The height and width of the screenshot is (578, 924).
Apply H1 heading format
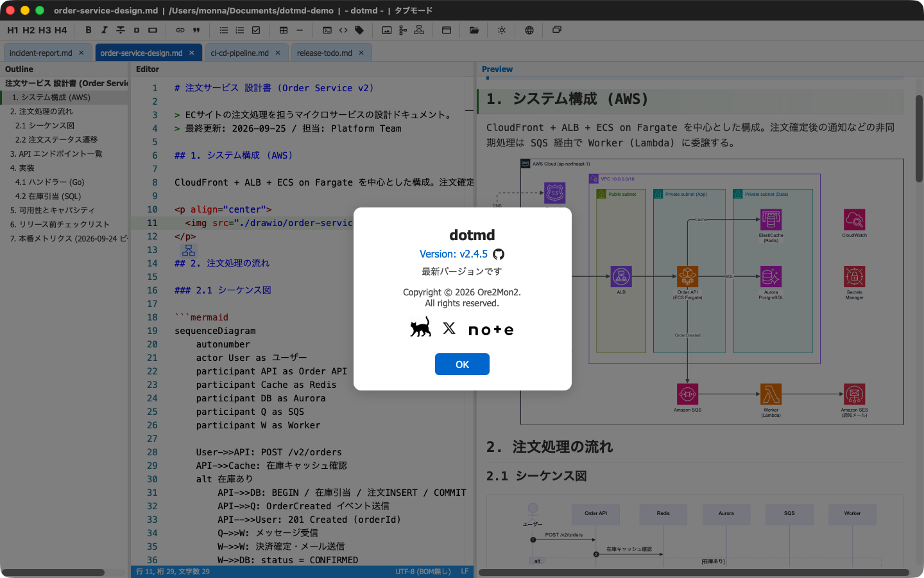pos(13,30)
